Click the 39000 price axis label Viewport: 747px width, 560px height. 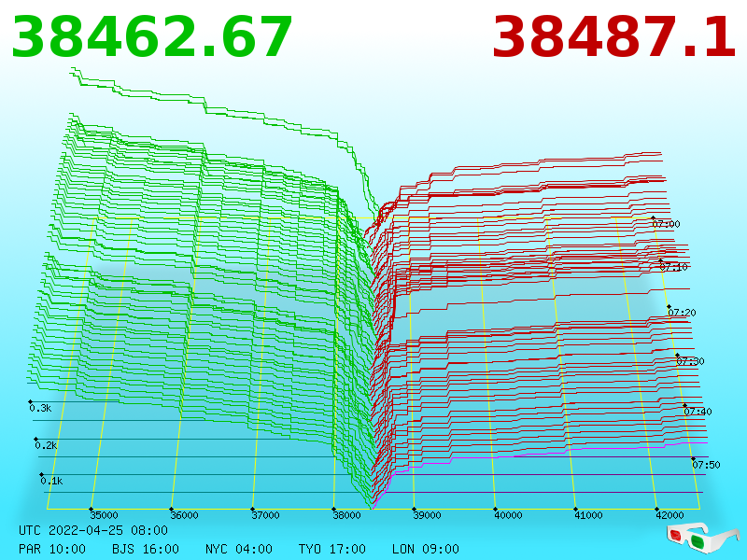pyautogui.click(x=427, y=515)
